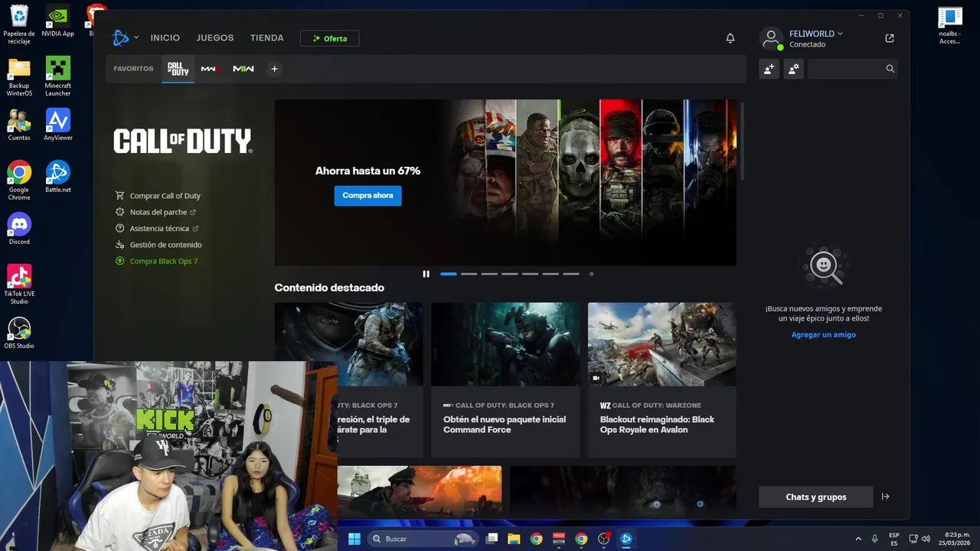Click the taskbar Buscar search box
This screenshot has height=551, width=980.
423,539
